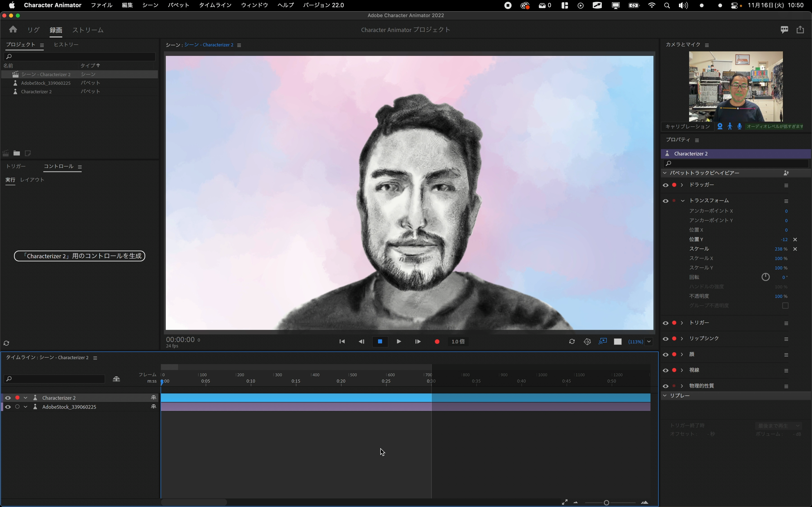812x507 pixels.
Task: Toggle microphone input icon in camera panel
Action: tap(740, 126)
